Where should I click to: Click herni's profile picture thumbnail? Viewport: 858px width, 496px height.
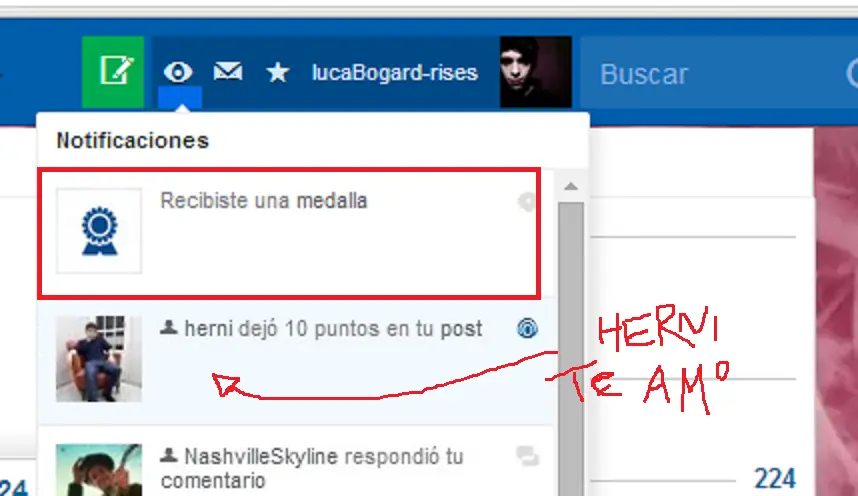99,359
